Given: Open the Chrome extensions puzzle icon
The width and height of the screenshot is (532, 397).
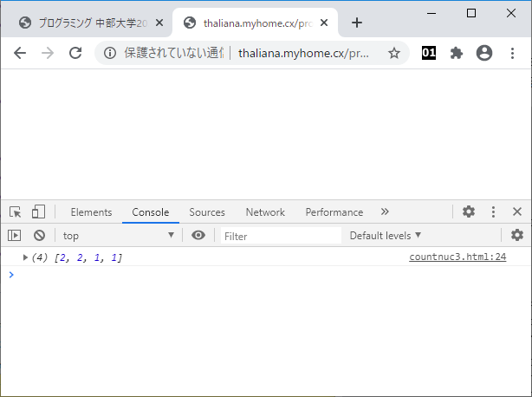Looking at the screenshot, I should pyautogui.click(x=457, y=53).
